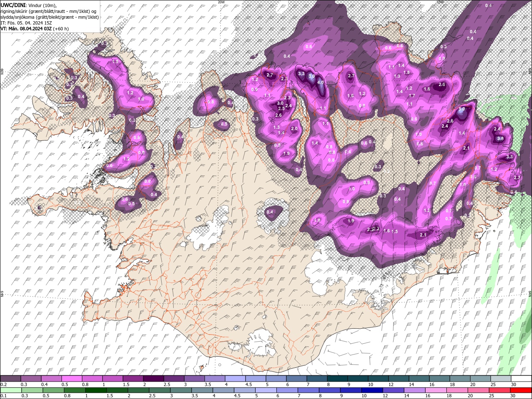The height and width of the screenshot is (399, 532).
Task: Click the 2.0 snowfall value on the map
Action: (294, 129)
